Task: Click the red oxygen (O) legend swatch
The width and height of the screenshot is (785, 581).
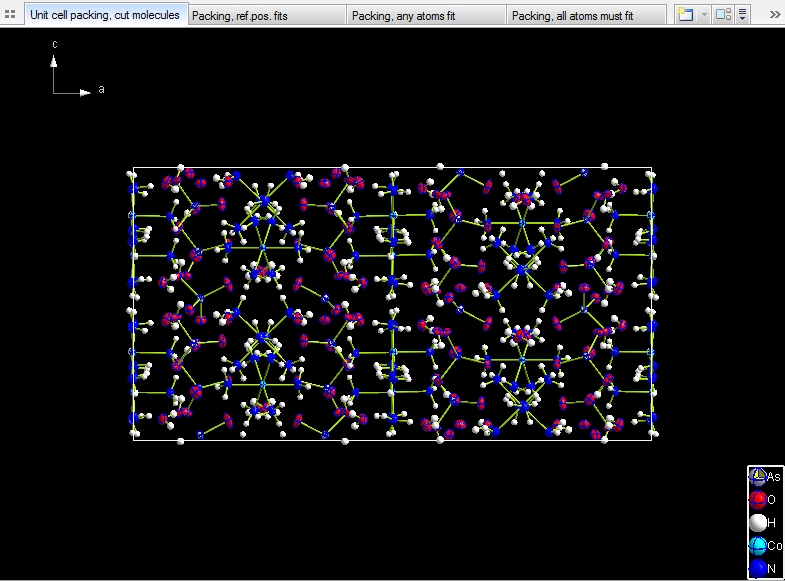Action: [758, 500]
